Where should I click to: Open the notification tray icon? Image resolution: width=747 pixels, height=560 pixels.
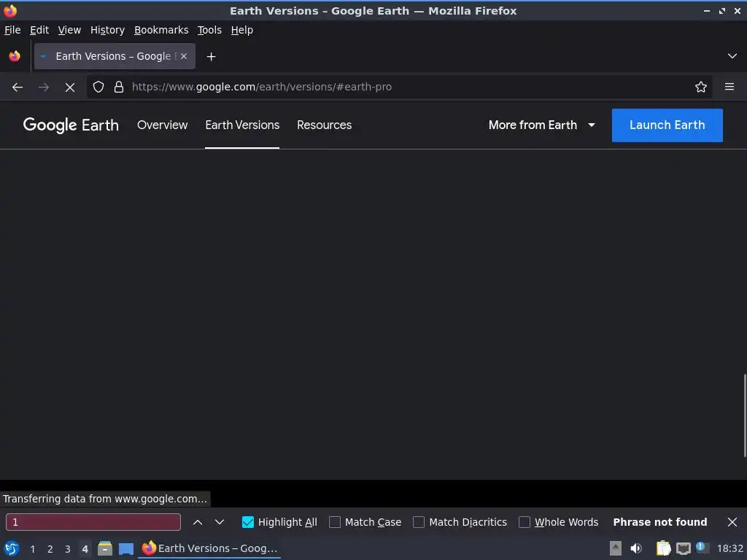click(x=701, y=548)
